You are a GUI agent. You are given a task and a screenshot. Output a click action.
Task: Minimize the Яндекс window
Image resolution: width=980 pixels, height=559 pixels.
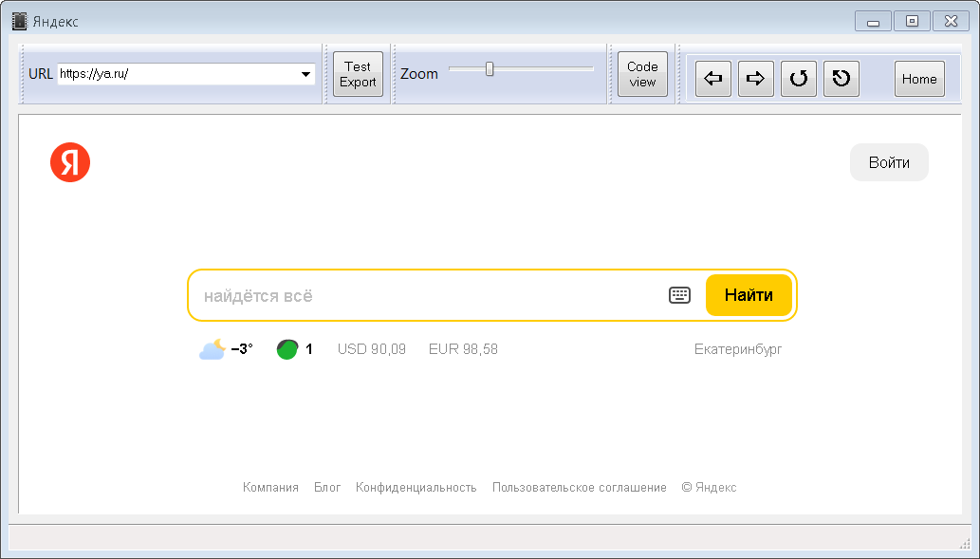click(873, 21)
